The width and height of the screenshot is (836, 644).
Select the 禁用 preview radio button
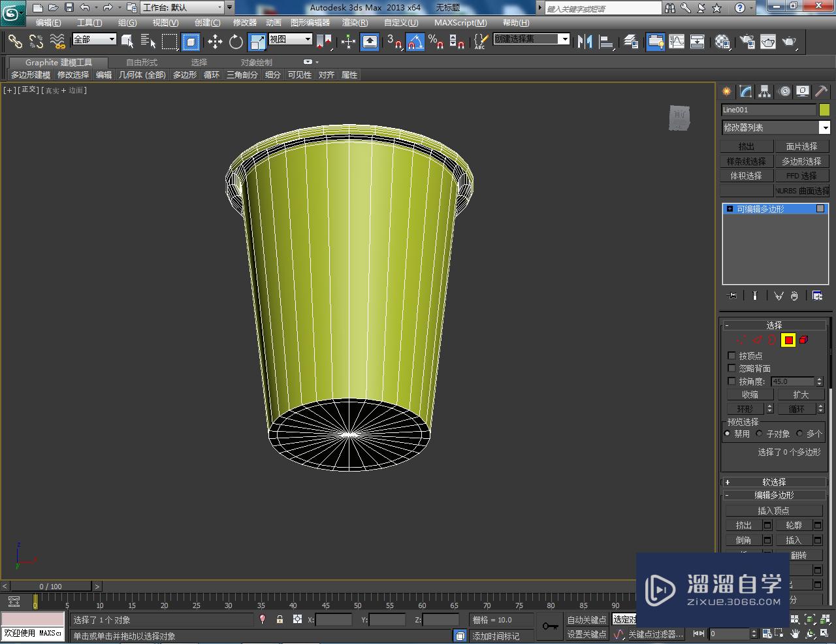point(728,434)
